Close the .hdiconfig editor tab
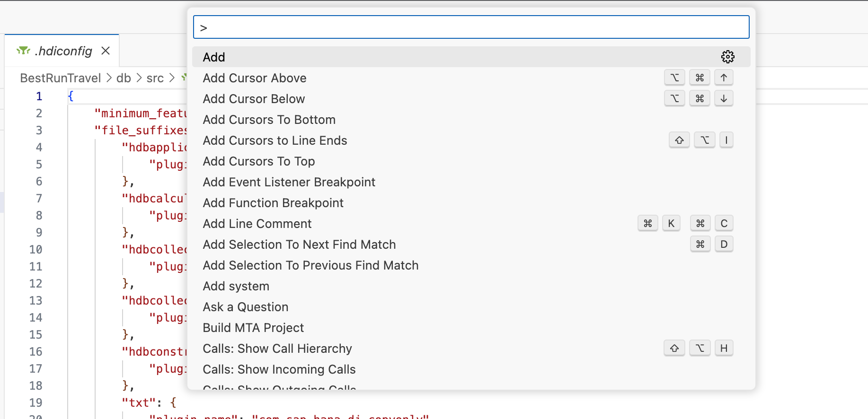 pyautogui.click(x=106, y=51)
